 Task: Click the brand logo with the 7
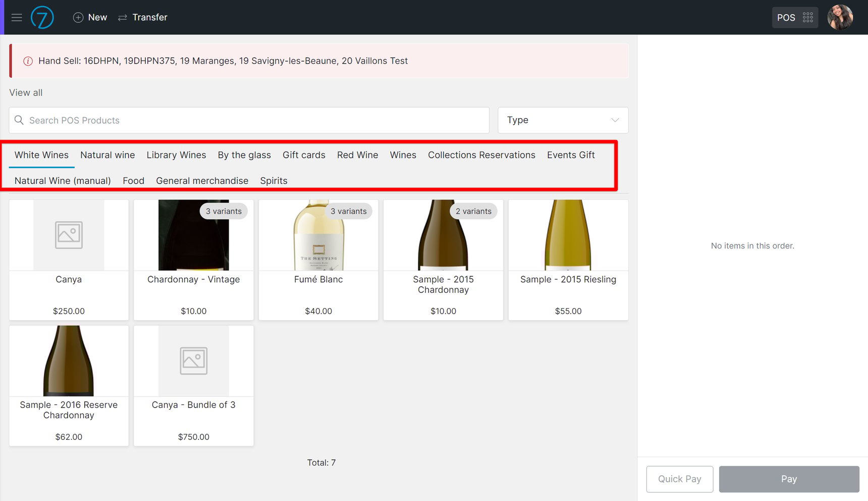pos(42,17)
